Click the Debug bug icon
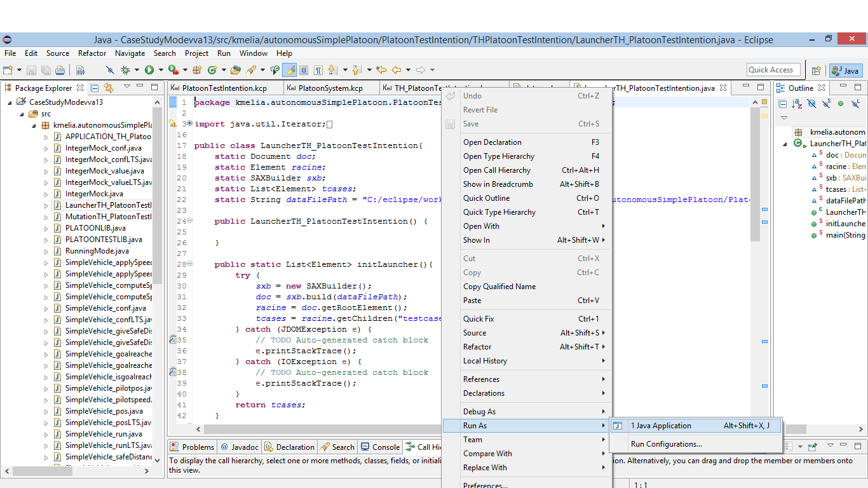The height and width of the screenshot is (488, 868). click(125, 70)
